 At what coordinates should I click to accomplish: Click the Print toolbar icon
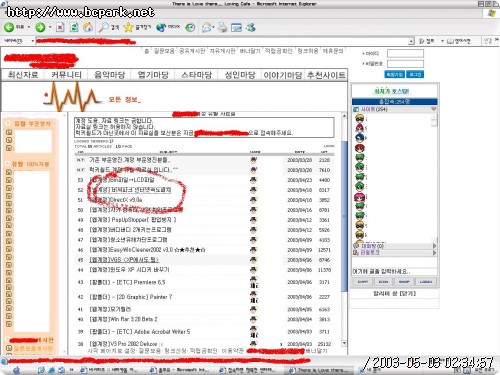(223, 27)
